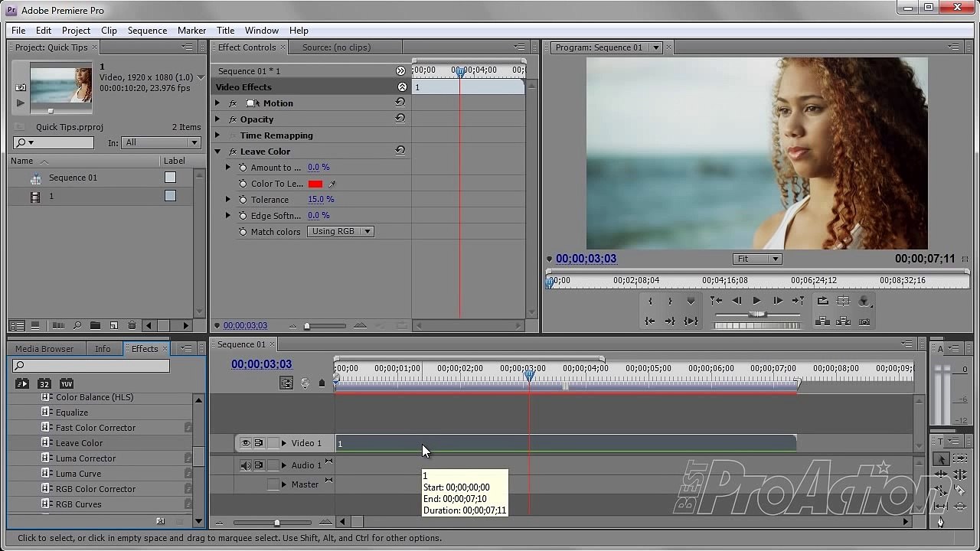The height and width of the screenshot is (551, 980).
Task: Click the Clear trash icon in Project panel
Action: pyautogui.click(x=132, y=325)
